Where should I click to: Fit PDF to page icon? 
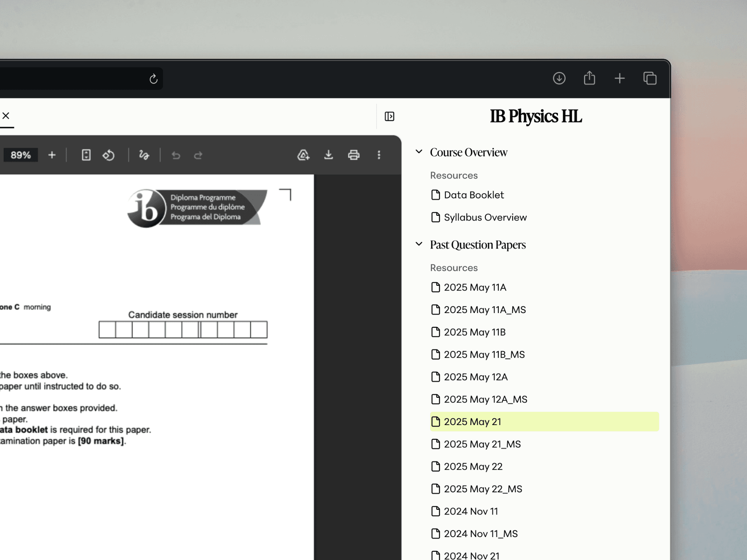(86, 155)
